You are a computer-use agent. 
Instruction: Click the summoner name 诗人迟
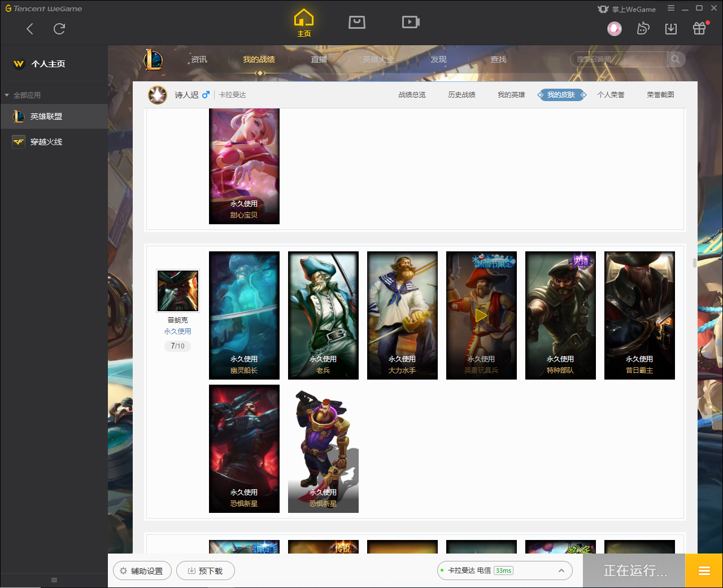(186, 95)
